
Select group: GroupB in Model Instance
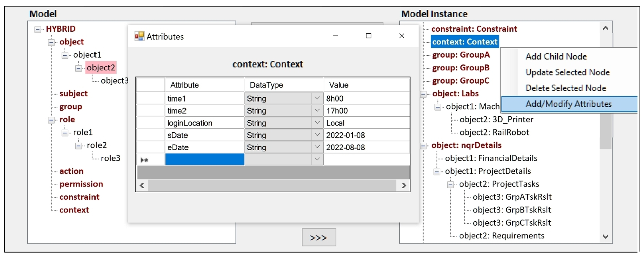pyautogui.click(x=461, y=68)
